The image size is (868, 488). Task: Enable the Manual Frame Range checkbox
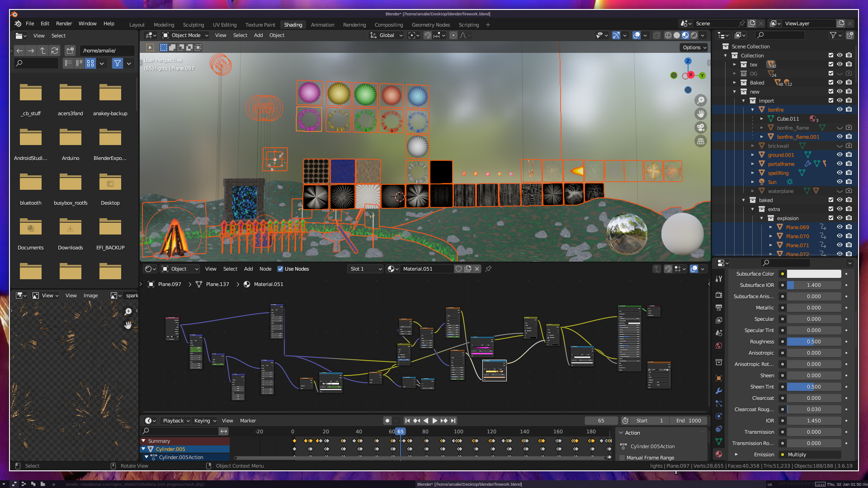(622, 458)
